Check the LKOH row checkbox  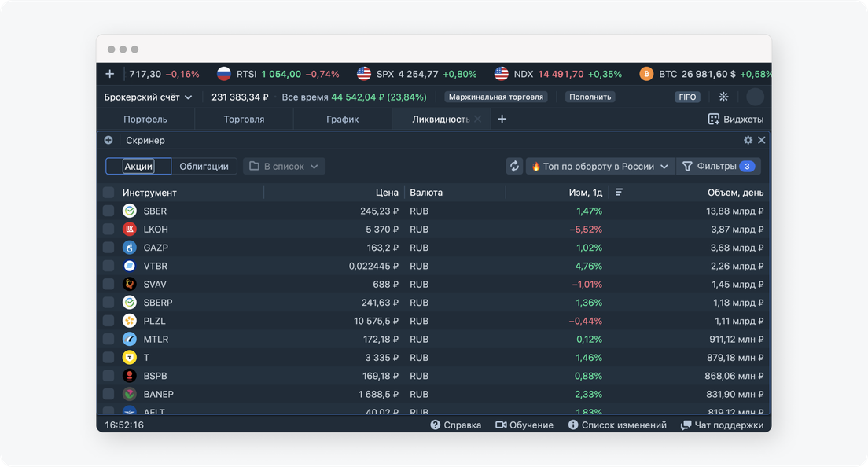[x=108, y=229]
